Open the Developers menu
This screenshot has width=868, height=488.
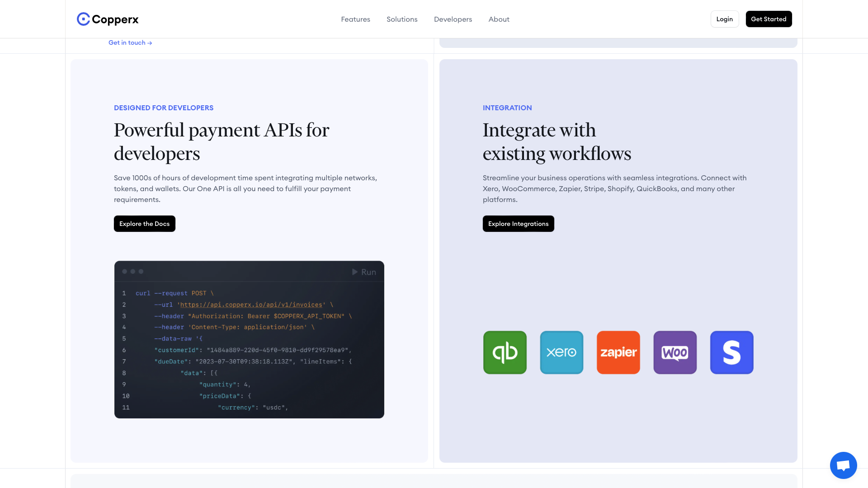(x=453, y=19)
